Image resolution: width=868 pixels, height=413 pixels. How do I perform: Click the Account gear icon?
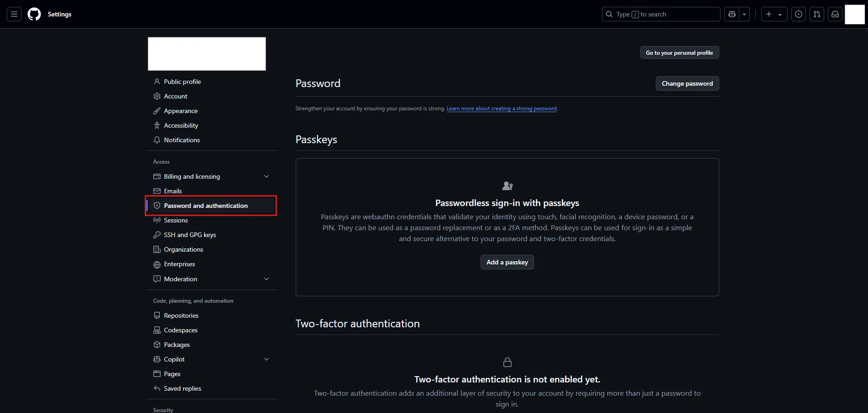point(157,96)
